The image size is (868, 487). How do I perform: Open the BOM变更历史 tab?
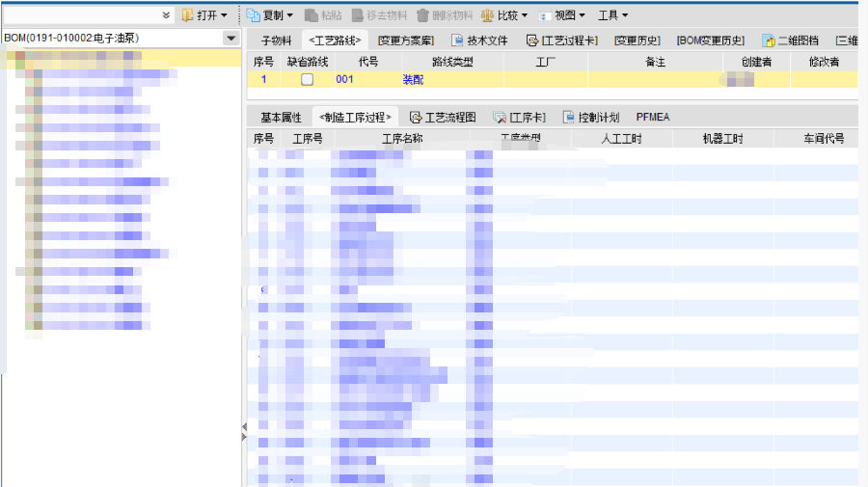pyautogui.click(x=711, y=41)
